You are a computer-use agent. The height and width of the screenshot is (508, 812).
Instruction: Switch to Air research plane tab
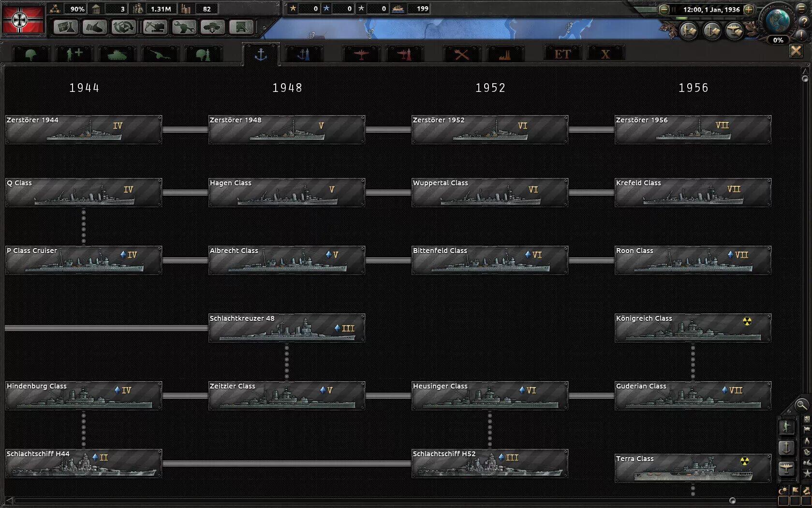coord(361,54)
